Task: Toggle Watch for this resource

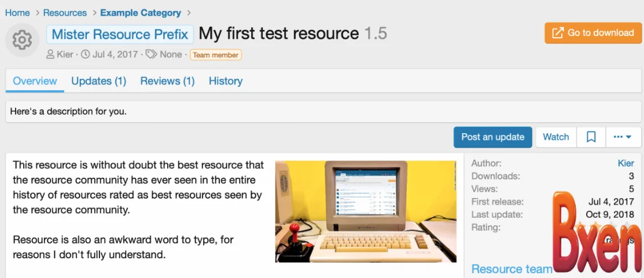Action: tap(555, 137)
